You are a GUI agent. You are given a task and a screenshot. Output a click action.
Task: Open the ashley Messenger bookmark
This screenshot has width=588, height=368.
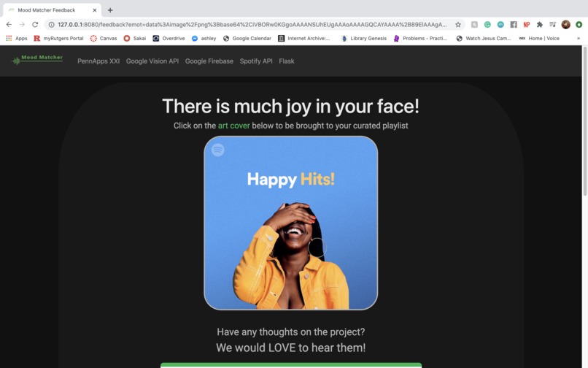point(204,38)
